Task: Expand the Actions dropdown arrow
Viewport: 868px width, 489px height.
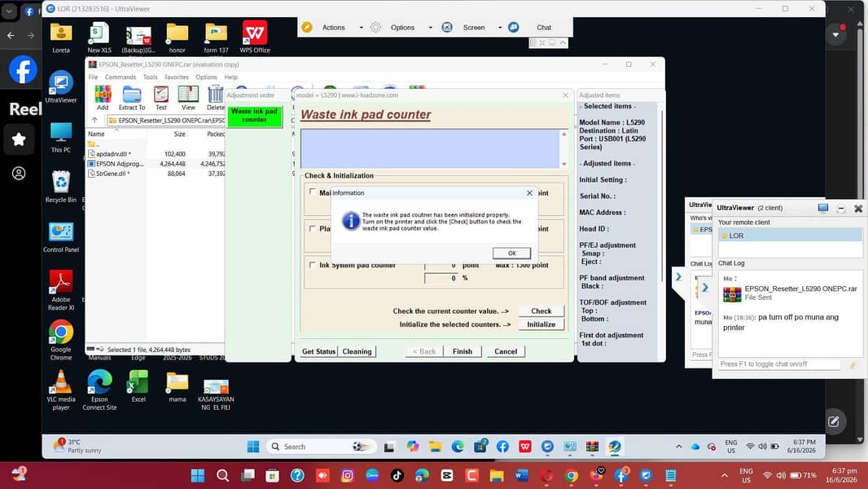Action: pyautogui.click(x=362, y=27)
